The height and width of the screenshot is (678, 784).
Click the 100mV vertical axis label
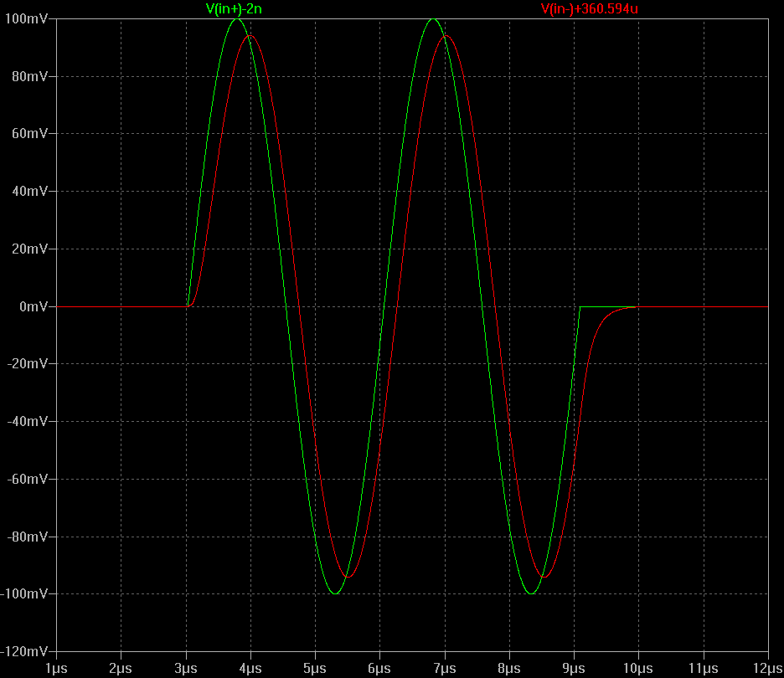pos(26,19)
